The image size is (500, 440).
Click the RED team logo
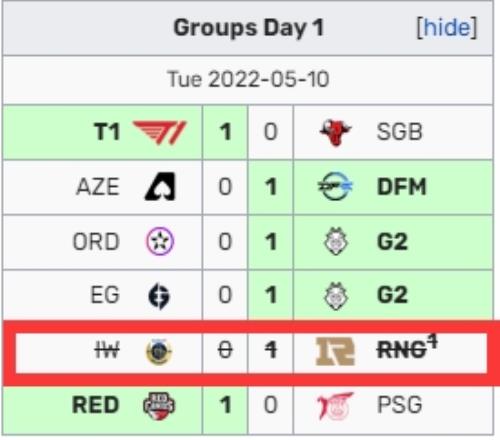tap(159, 406)
